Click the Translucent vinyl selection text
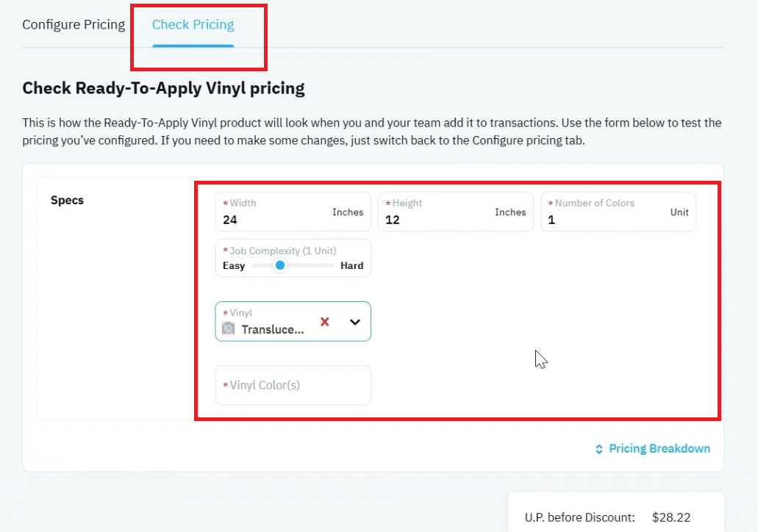Screen dimensions: 758x532 [x=273, y=329]
